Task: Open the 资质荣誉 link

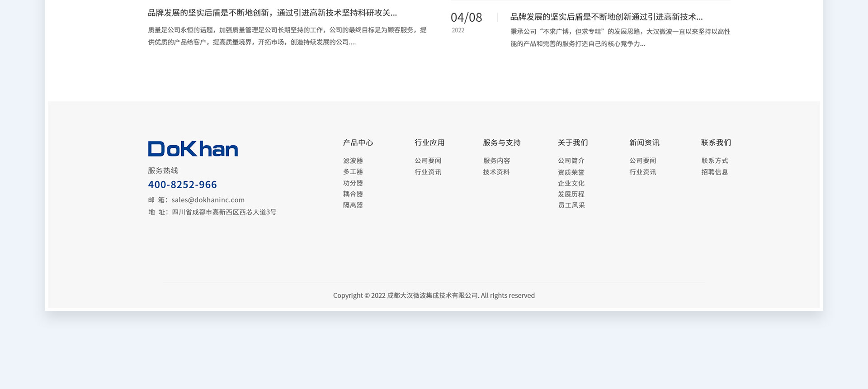Action: 571,172
